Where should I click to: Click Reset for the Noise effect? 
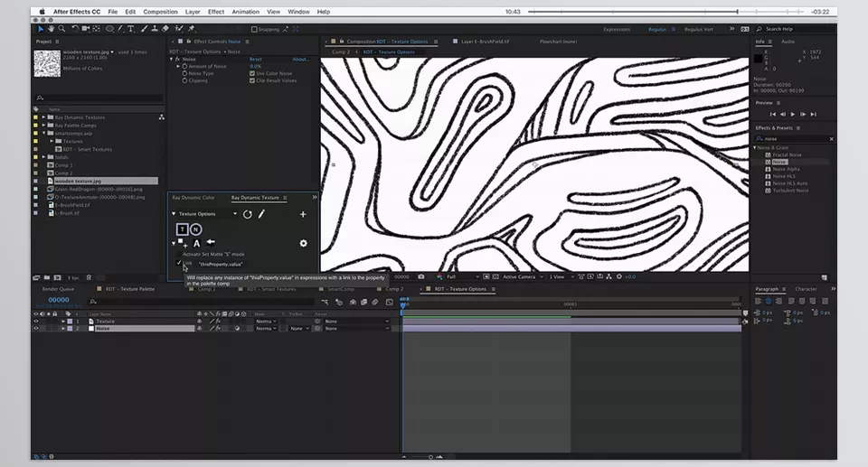coord(255,60)
